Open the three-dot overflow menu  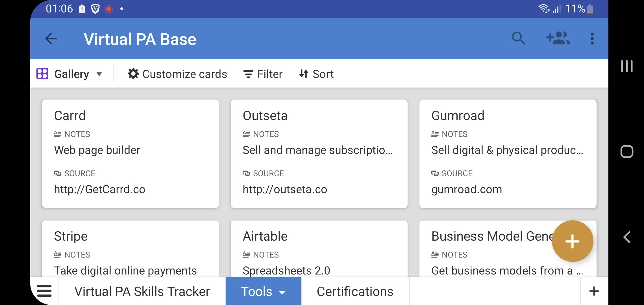point(592,38)
